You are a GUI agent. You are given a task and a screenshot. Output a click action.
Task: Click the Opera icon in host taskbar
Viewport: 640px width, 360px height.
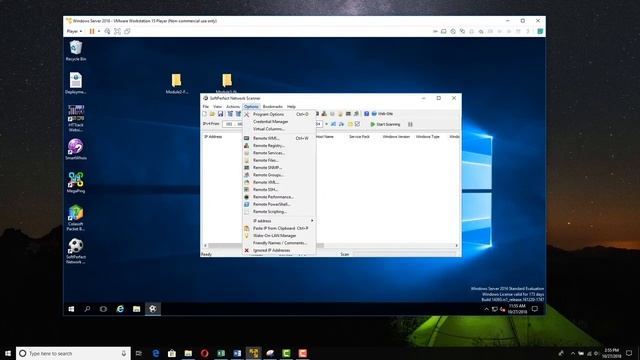point(204,353)
